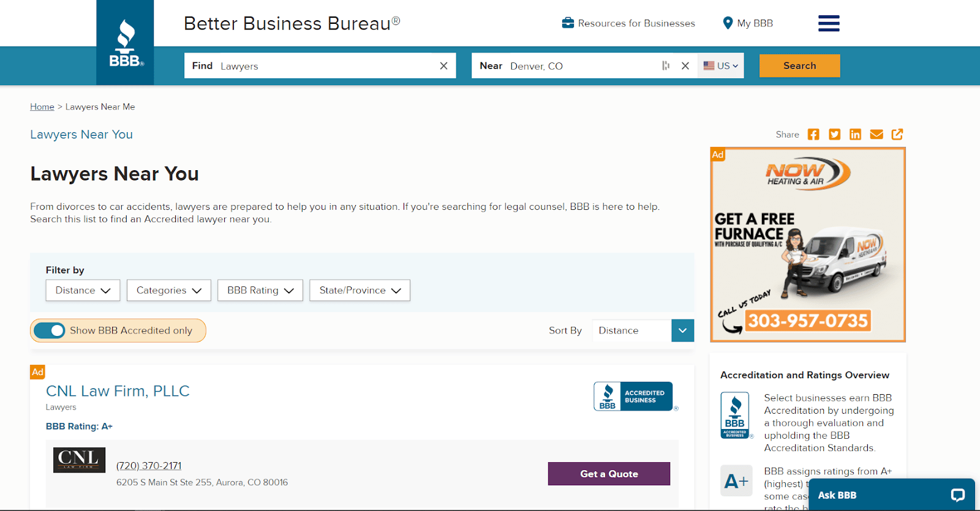Screen dimensions: 980x511
Task: Click the 'Lawyers' category under CNL
Action: [61, 407]
